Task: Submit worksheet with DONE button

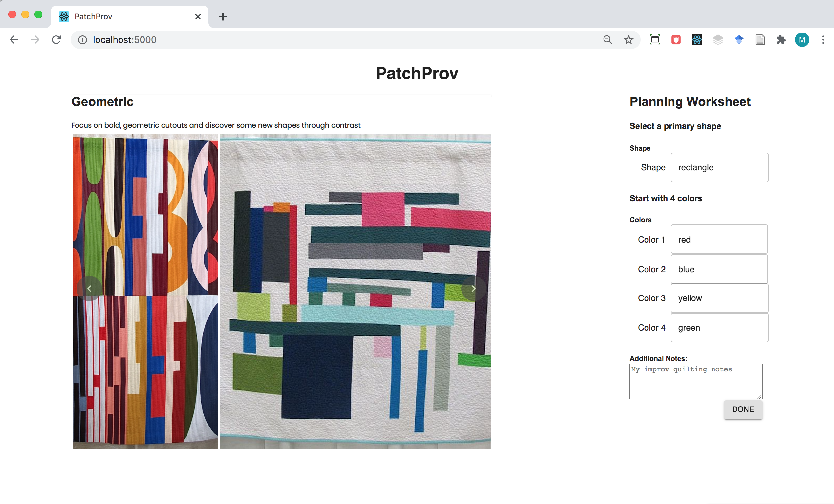Action: tap(743, 409)
